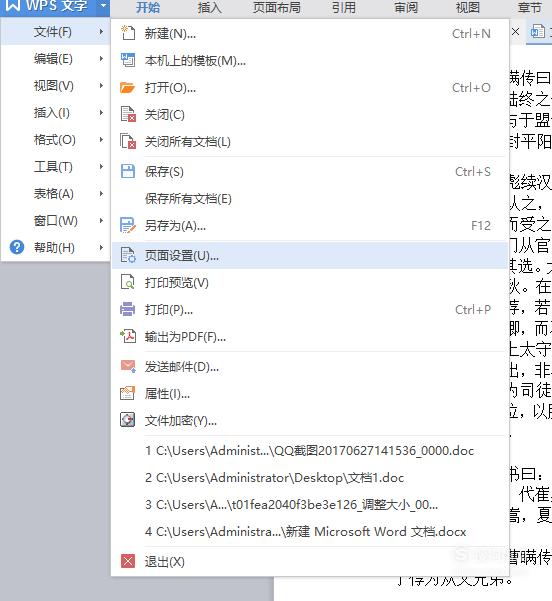552x601 pixels.
Task: Click the Print Preview icon
Action: [128, 282]
